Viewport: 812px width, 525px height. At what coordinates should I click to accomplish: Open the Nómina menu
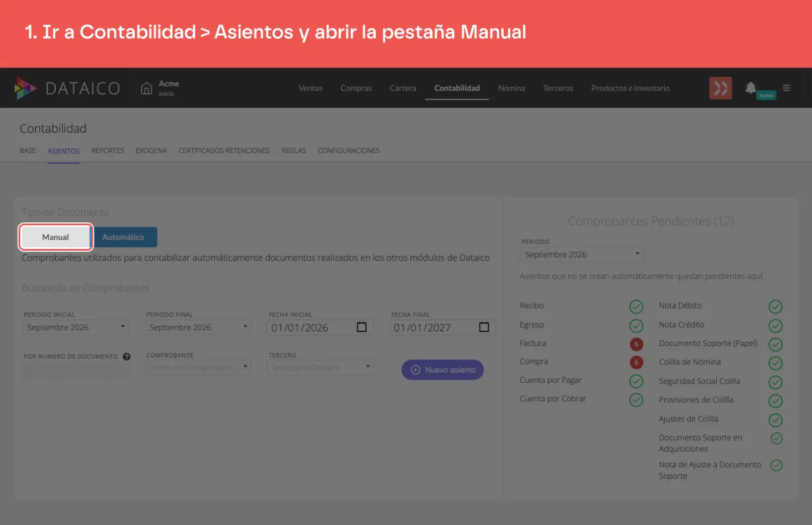511,88
